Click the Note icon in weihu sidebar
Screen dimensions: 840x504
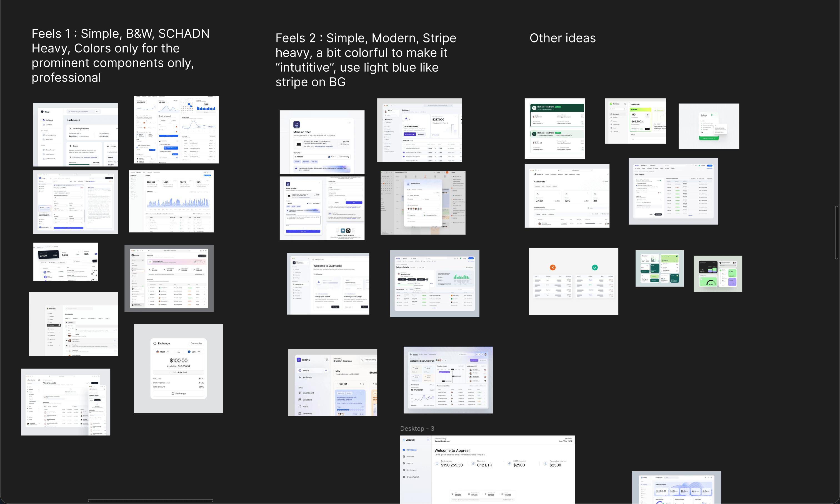pos(300,407)
